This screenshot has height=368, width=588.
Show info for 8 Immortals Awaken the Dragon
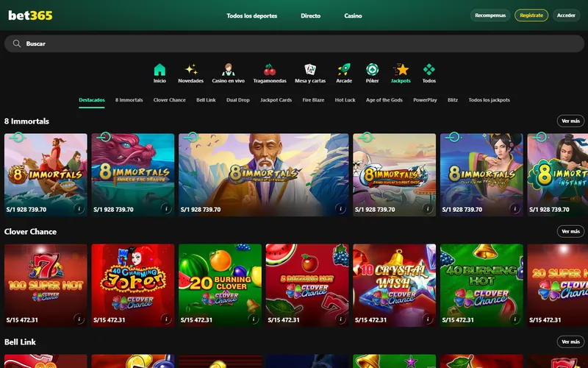click(166, 208)
